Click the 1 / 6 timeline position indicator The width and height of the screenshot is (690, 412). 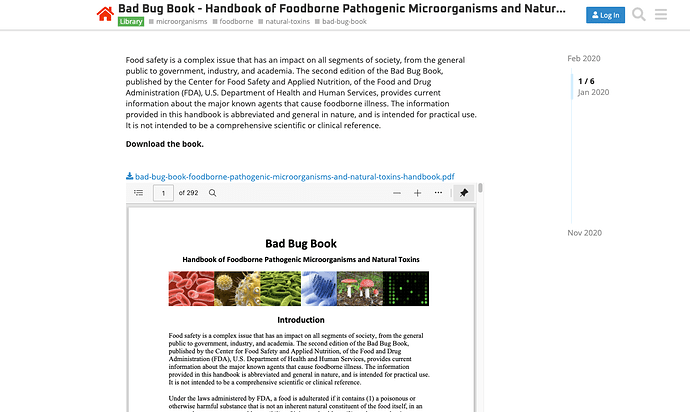(586, 81)
